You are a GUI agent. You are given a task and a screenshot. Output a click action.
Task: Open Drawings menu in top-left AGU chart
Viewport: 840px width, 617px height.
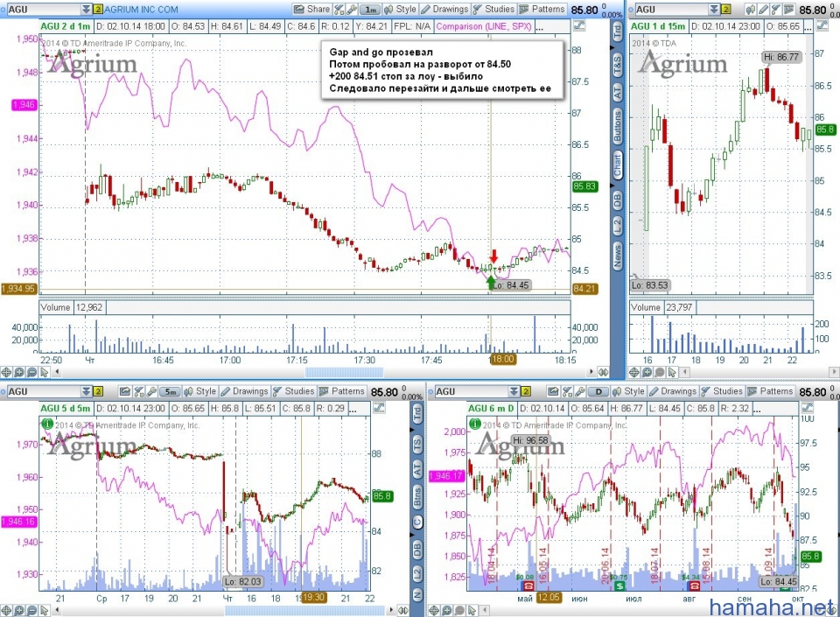pyautogui.click(x=444, y=9)
